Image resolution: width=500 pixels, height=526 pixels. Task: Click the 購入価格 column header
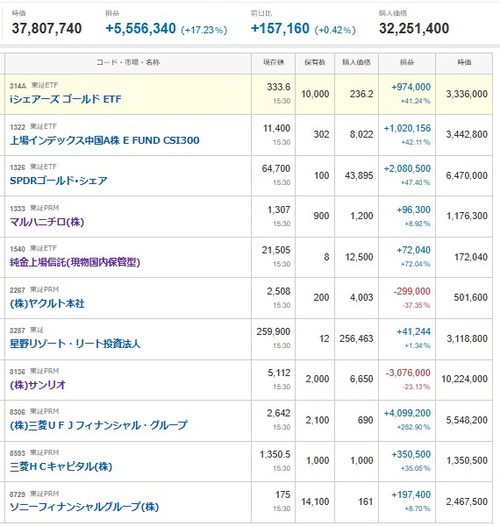pyautogui.click(x=356, y=62)
